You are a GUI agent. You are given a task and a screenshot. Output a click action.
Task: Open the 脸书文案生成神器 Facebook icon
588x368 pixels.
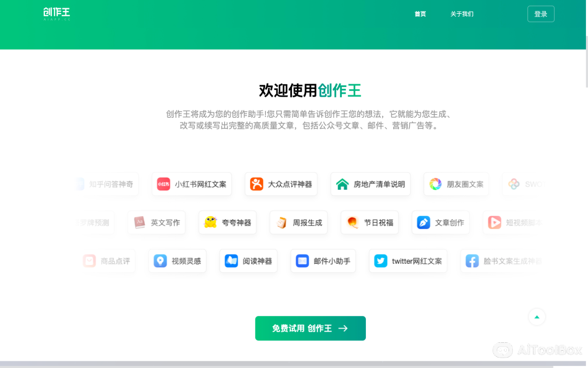(472, 261)
